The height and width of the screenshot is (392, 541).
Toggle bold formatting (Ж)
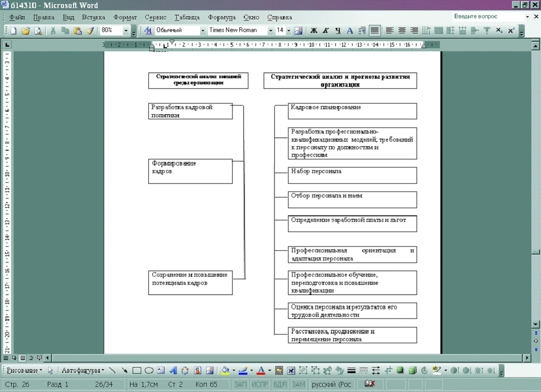313,30
